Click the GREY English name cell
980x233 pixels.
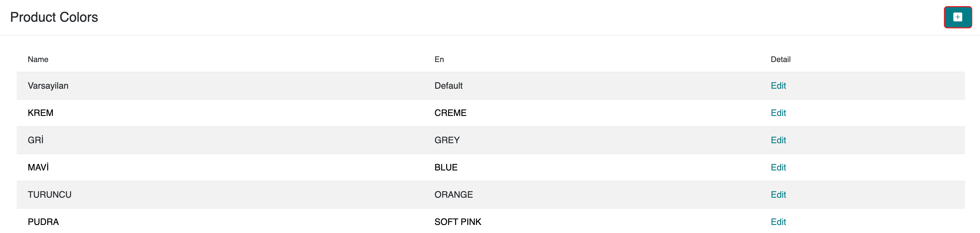(447, 140)
